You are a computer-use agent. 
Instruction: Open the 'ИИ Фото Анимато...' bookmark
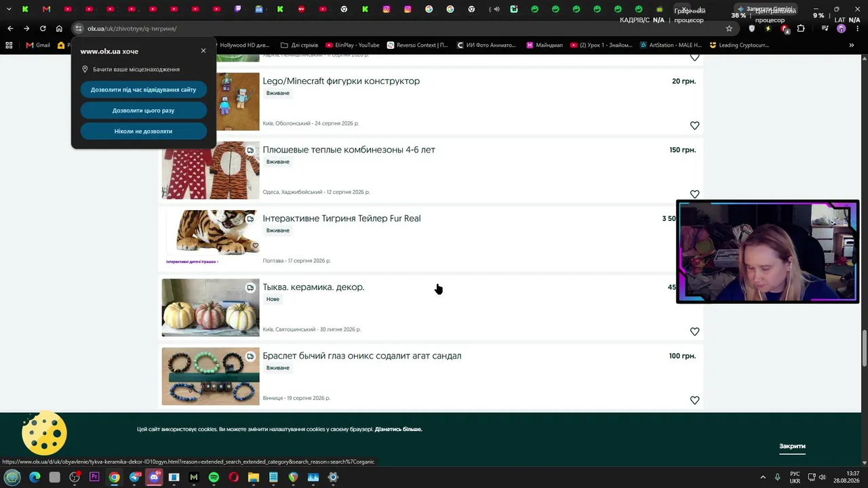487,45
